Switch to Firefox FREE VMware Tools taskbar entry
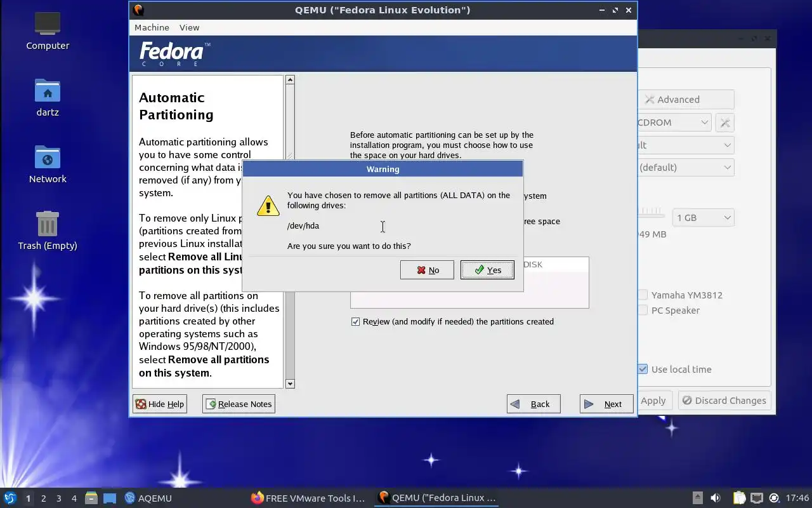This screenshot has width=812, height=508. pos(308,498)
